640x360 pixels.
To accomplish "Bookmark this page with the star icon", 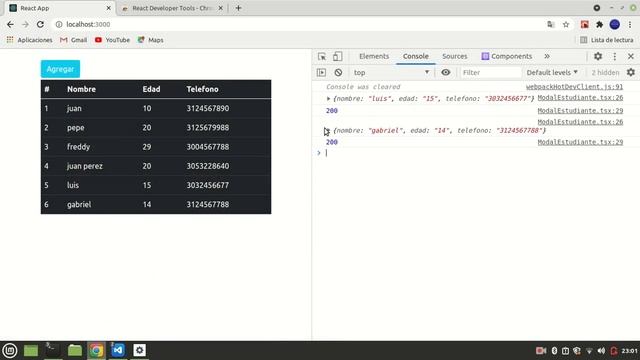I will click(x=566, y=24).
